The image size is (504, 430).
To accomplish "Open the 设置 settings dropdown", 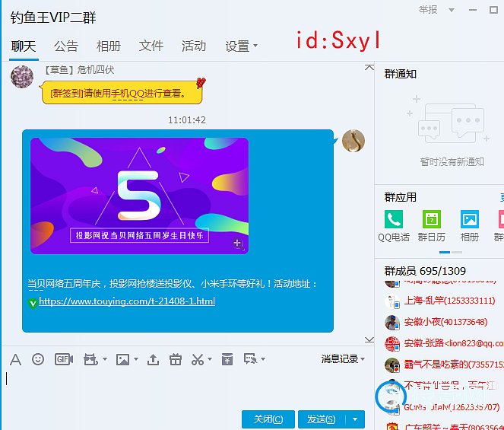I will 241,46.
